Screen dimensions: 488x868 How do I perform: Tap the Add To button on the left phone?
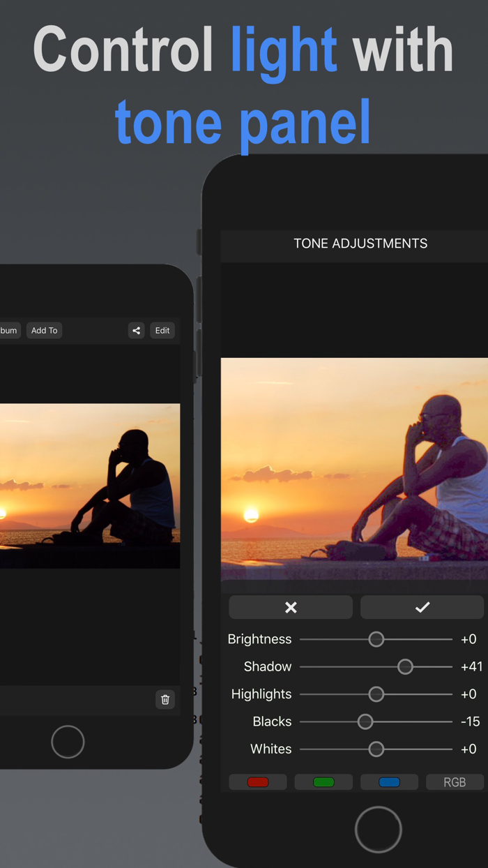pyautogui.click(x=45, y=330)
